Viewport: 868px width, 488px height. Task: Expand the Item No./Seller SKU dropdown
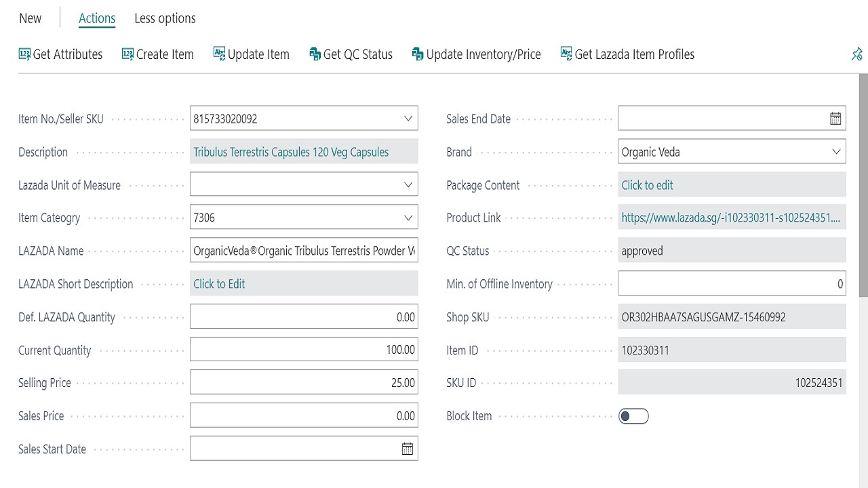pyautogui.click(x=408, y=119)
